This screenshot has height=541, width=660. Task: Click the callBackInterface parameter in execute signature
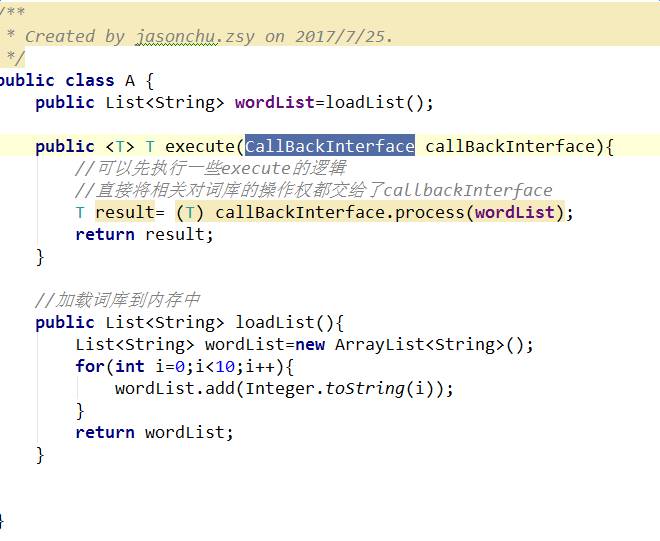coord(509,146)
